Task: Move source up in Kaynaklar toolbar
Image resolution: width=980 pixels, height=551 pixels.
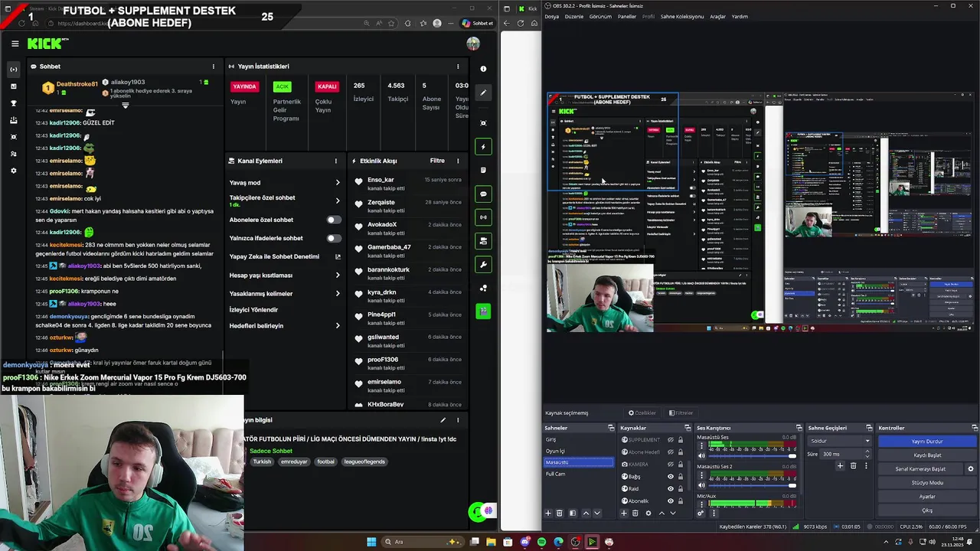Action: click(661, 513)
